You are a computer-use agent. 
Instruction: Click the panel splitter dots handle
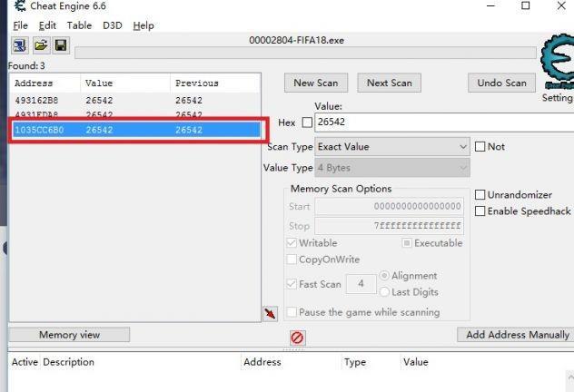[x=293, y=349]
